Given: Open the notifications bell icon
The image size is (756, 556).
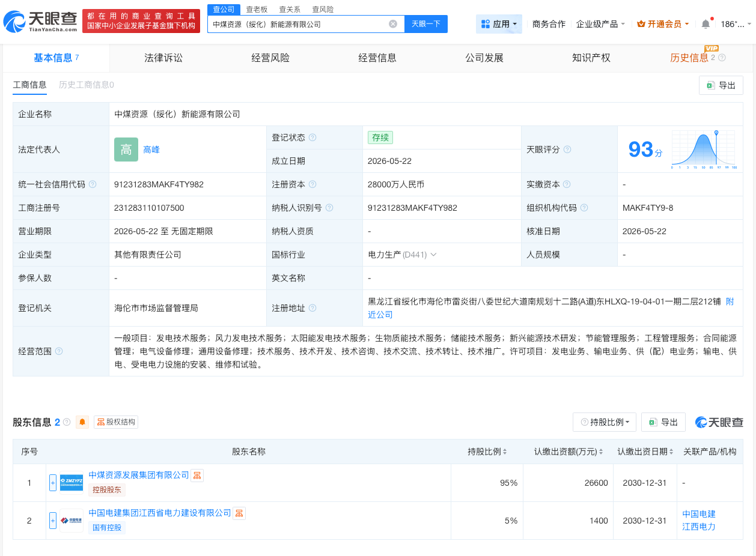Looking at the screenshot, I should 706,24.
